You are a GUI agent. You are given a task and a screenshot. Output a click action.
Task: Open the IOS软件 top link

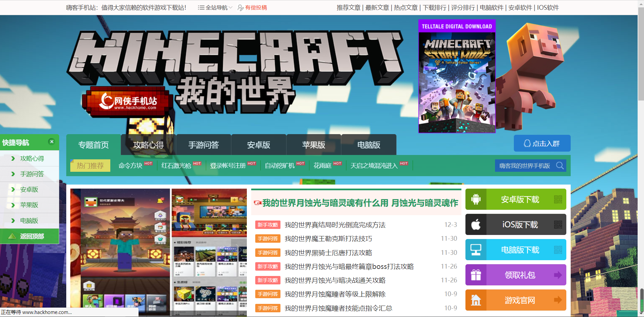tap(548, 7)
